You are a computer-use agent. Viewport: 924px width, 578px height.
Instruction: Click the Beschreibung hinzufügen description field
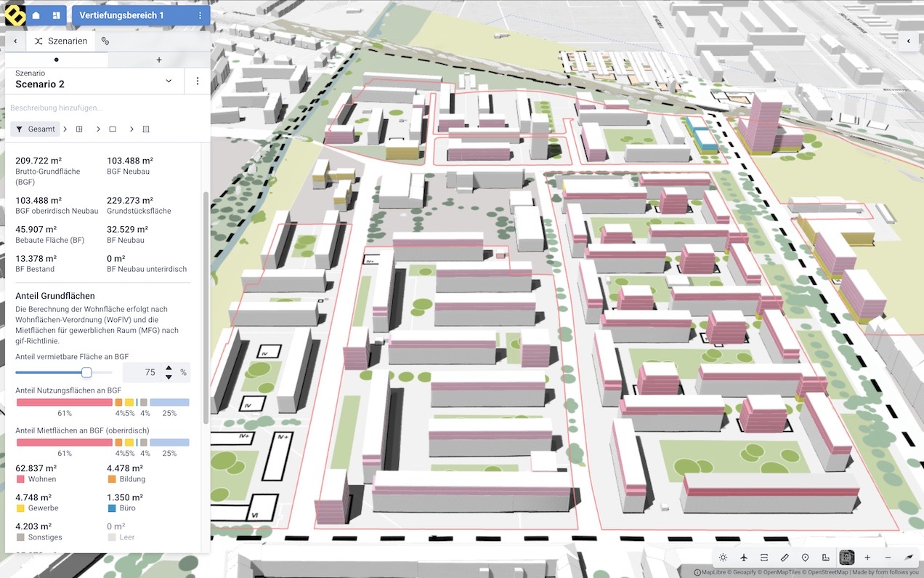(57, 108)
